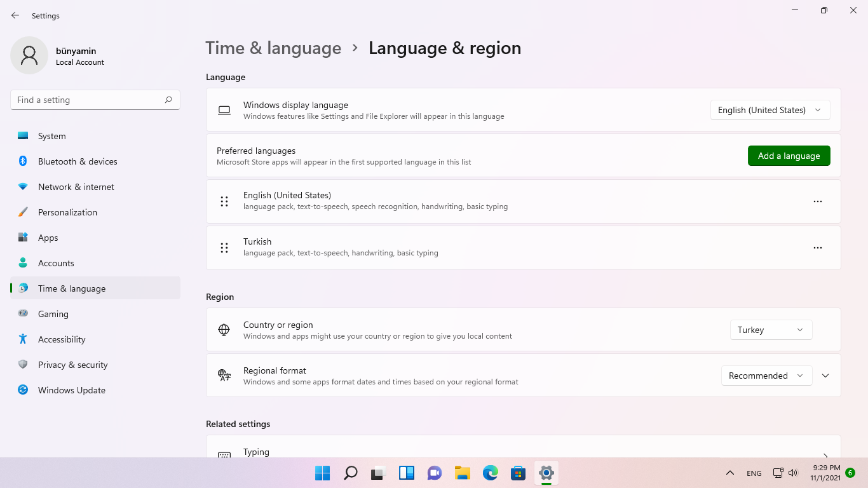Click the drag handle for English (United States)
The height and width of the screenshot is (488, 868).
coord(224,201)
